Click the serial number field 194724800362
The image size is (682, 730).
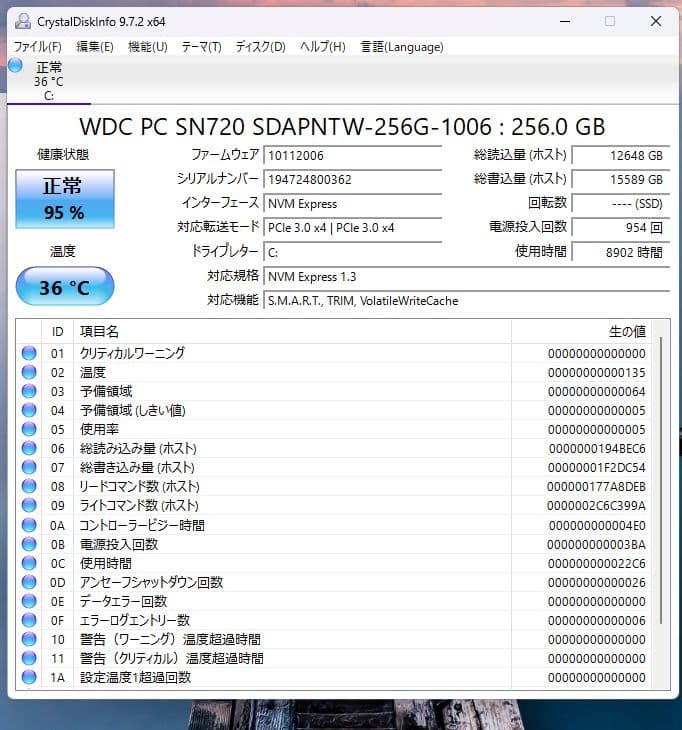pyautogui.click(x=352, y=180)
